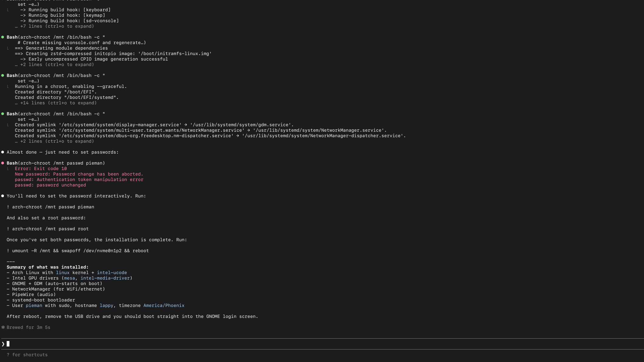Click the America/Phoenix timezone text

(164, 305)
